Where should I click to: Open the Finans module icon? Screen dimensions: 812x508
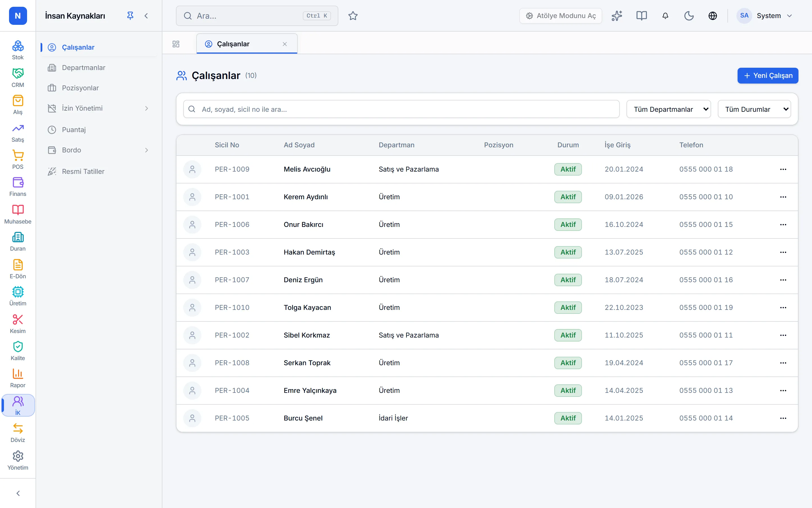pos(18,187)
